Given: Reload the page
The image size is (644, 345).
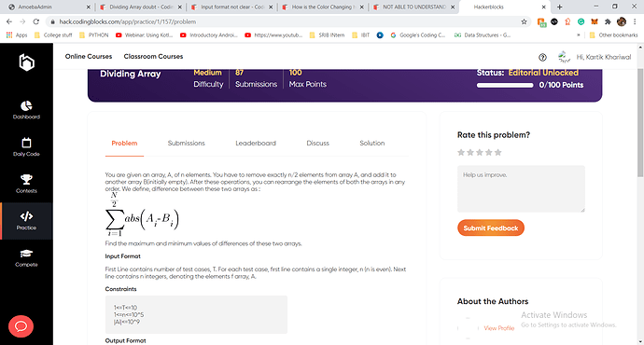Looking at the screenshot, I should [x=36, y=21].
